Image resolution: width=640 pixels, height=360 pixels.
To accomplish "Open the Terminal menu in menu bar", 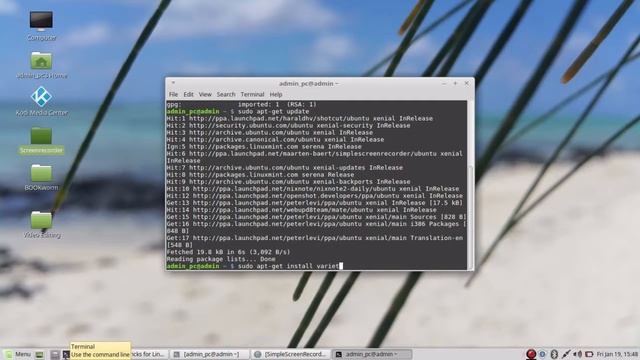I will (x=252, y=94).
